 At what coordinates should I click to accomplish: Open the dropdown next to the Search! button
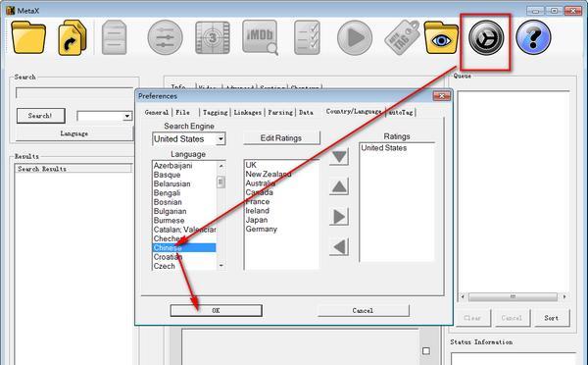coord(127,116)
